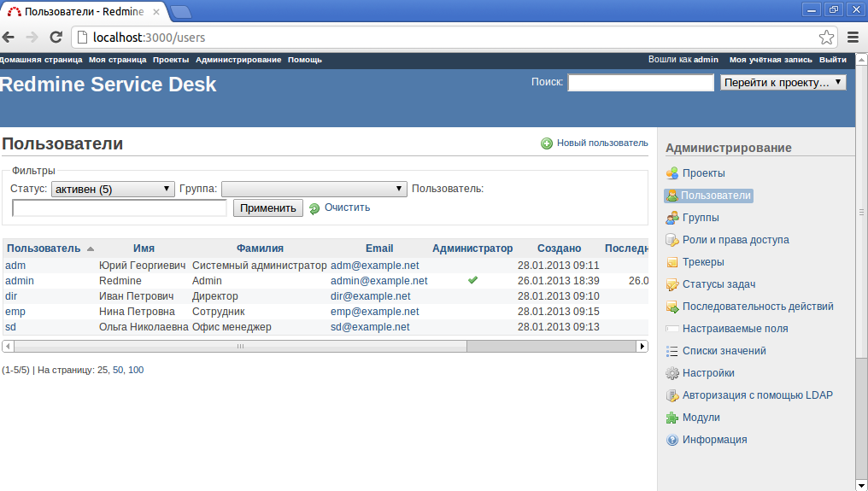Open a new browser tab
This screenshot has width=868, height=491.
pyautogui.click(x=181, y=12)
